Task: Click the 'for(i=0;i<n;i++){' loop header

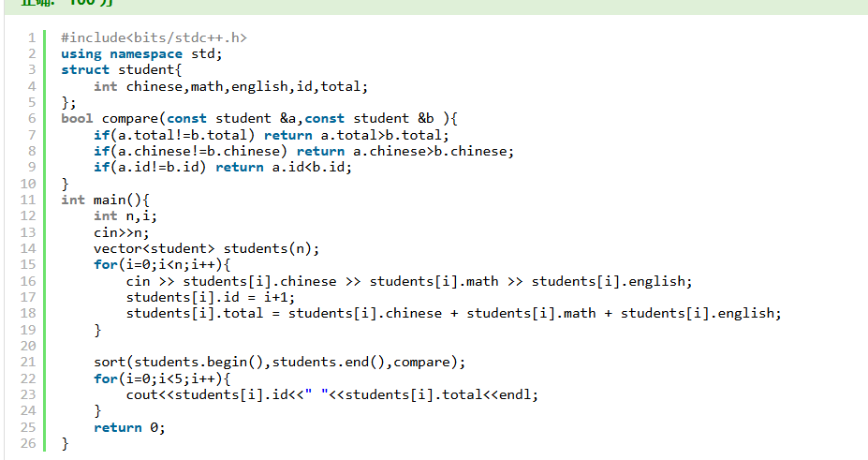Action: coord(161,265)
